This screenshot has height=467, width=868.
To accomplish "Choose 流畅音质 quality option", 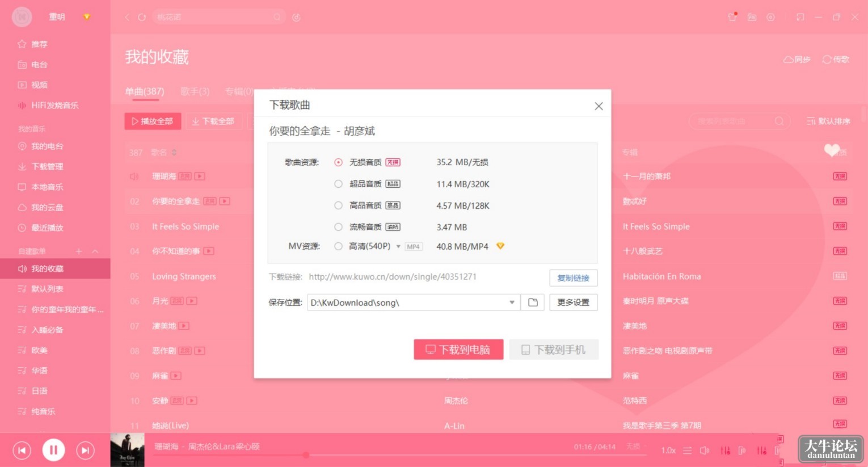I will click(338, 227).
